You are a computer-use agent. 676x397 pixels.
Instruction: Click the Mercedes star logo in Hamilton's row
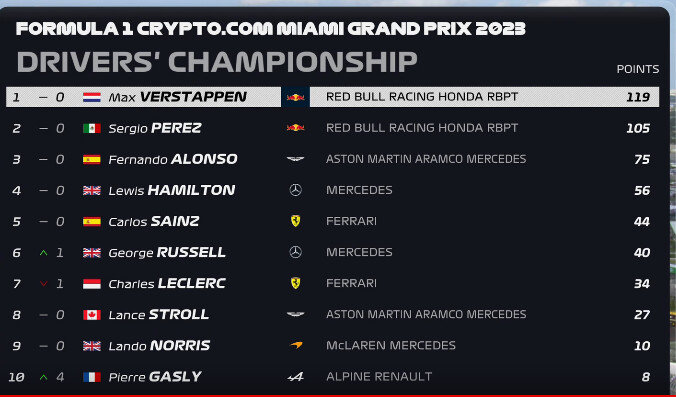tap(295, 190)
